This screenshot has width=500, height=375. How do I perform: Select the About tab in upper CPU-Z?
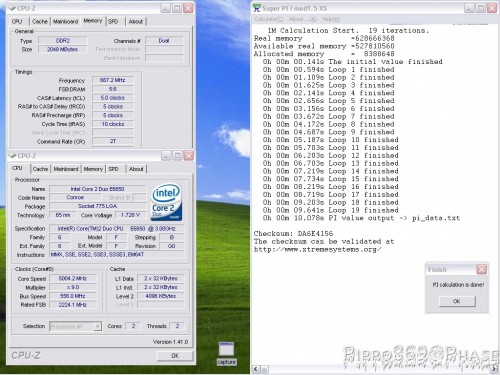tap(136, 21)
